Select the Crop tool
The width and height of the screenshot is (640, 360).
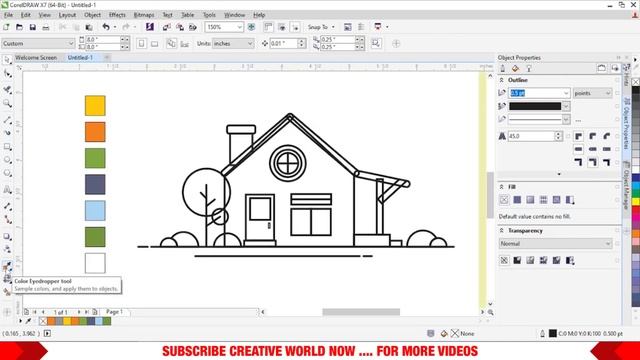(x=7, y=89)
